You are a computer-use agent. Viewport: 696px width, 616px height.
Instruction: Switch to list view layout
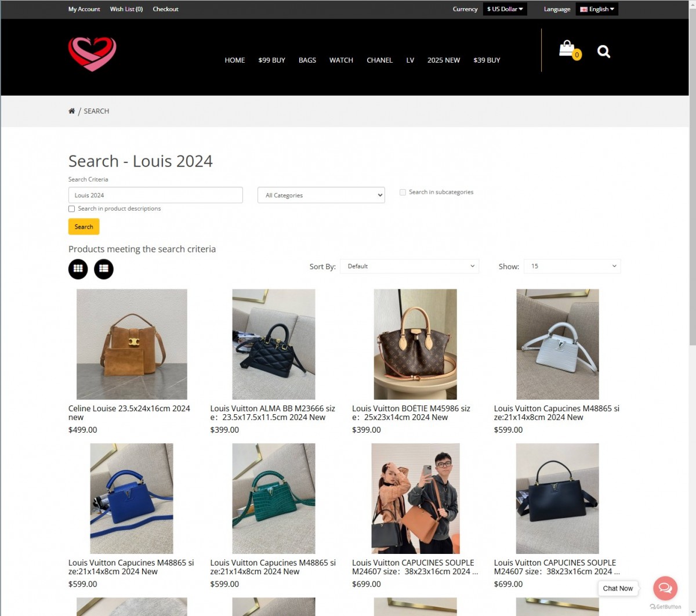(x=104, y=269)
